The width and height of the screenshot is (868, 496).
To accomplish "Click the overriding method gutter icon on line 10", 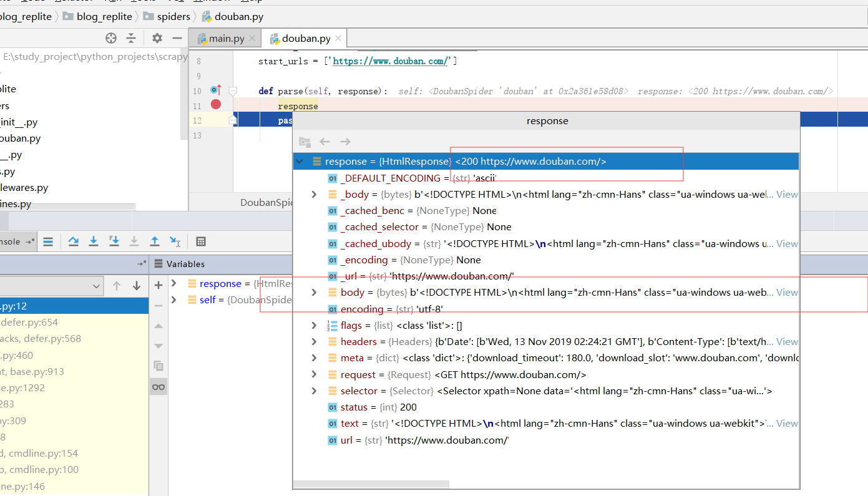I will [x=216, y=90].
